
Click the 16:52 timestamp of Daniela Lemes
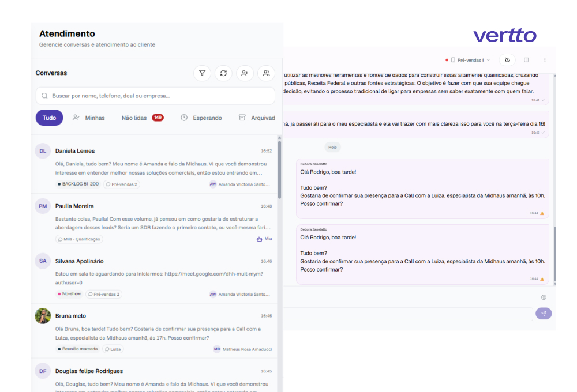point(267,151)
